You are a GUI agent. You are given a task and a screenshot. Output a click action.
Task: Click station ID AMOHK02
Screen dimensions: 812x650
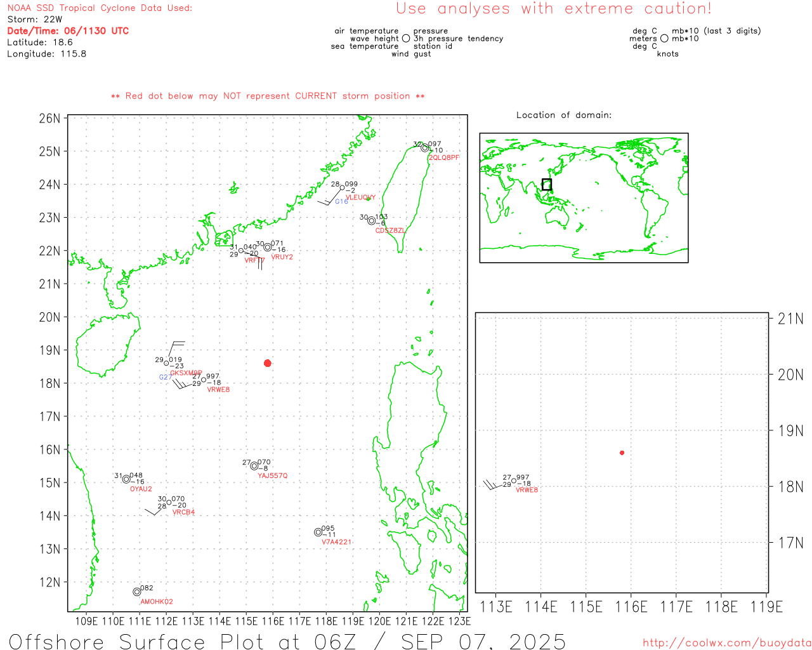coord(157,602)
